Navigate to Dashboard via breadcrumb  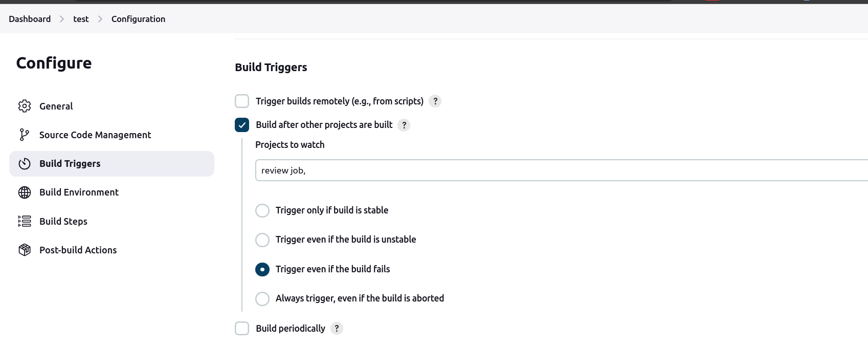click(29, 18)
